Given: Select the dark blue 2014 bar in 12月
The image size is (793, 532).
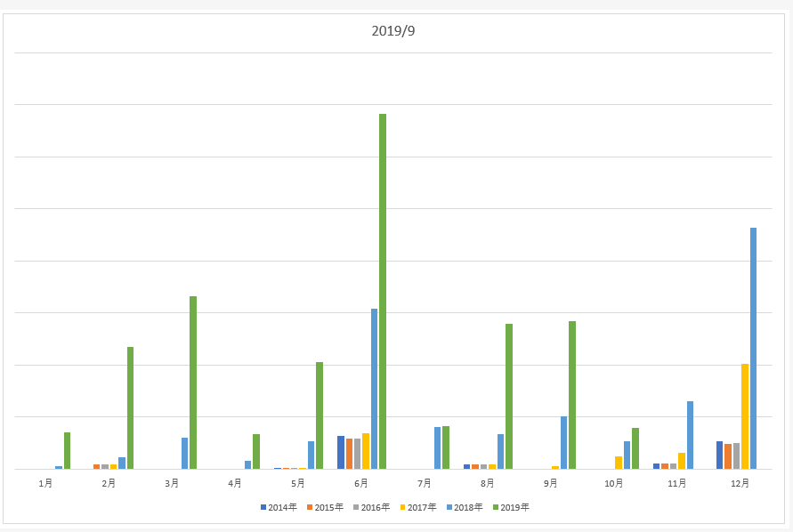Looking at the screenshot, I should point(720,455).
